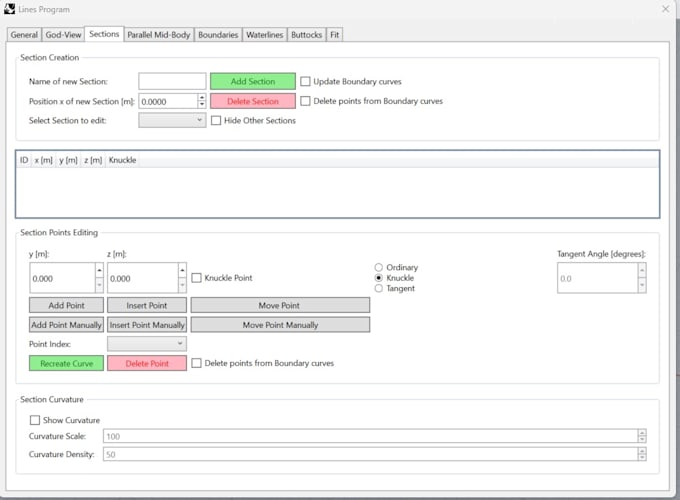
Task: Click the Add Section button
Action: point(253,81)
